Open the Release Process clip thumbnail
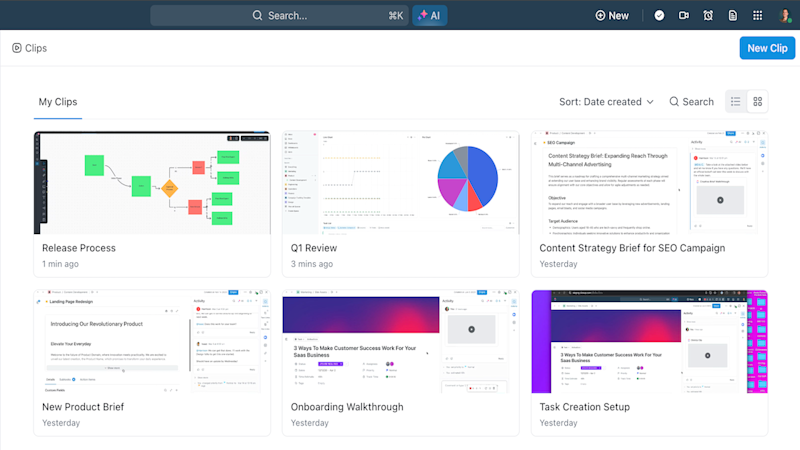The height and width of the screenshot is (450, 800). click(152, 183)
